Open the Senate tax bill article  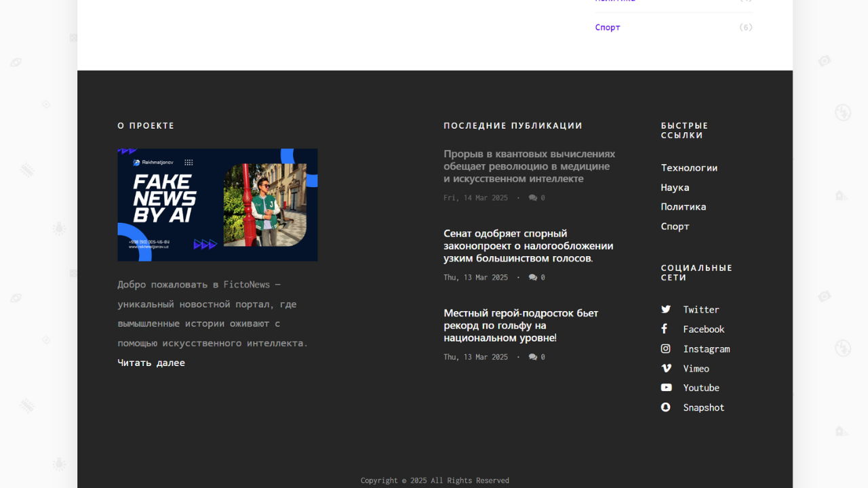click(528, 245)
